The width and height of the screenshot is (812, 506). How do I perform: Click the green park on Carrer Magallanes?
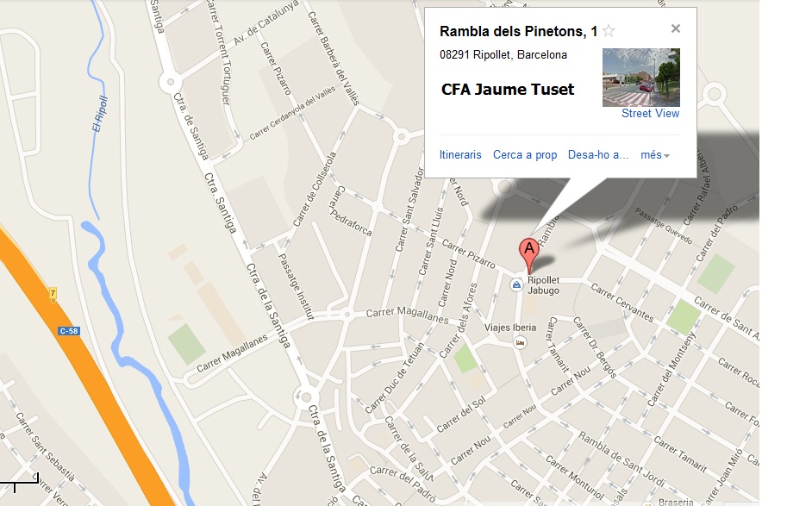point(186,343)
